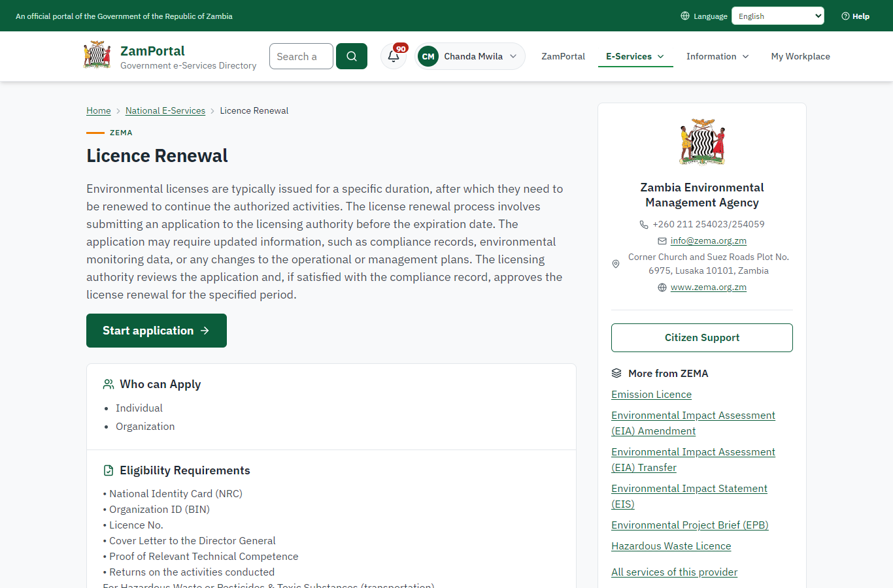Click the CM user avatar
The height and width of the screenshot is (588, 893).
tap(428, 56)
